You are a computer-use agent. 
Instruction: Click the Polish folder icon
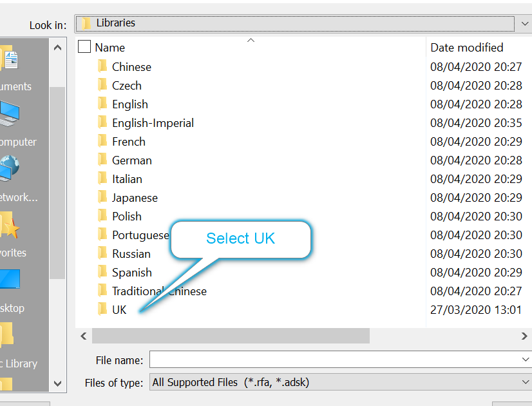(102, 216)
